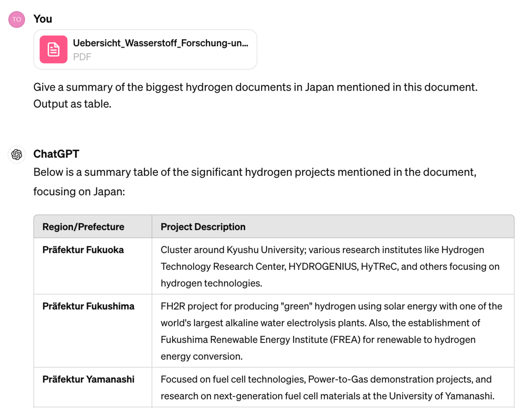Viewport: 532px width, 408px height.
Task: Select the Präfektur Fukuoka cell
Action: 93,266
